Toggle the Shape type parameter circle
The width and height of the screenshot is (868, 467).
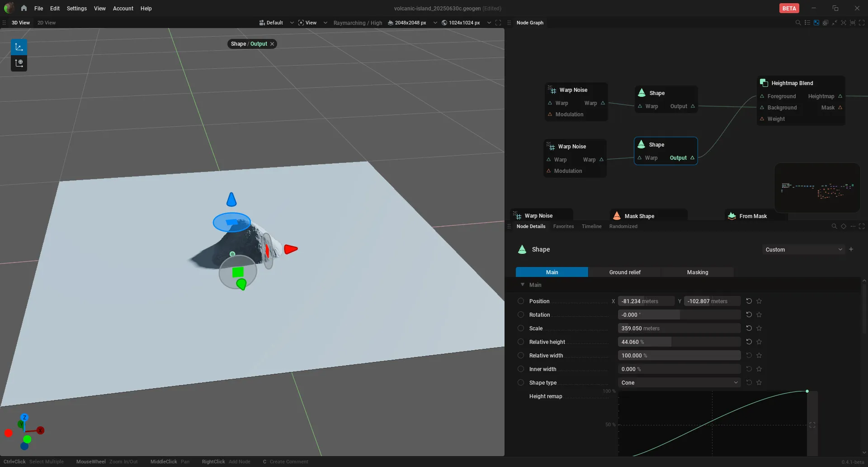521,382
